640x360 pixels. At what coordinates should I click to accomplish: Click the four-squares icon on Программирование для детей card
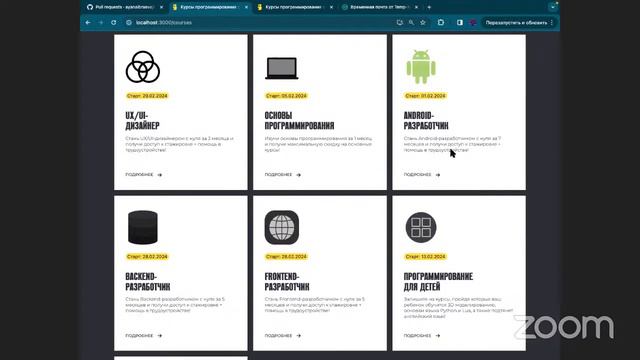tap(421, 227)
